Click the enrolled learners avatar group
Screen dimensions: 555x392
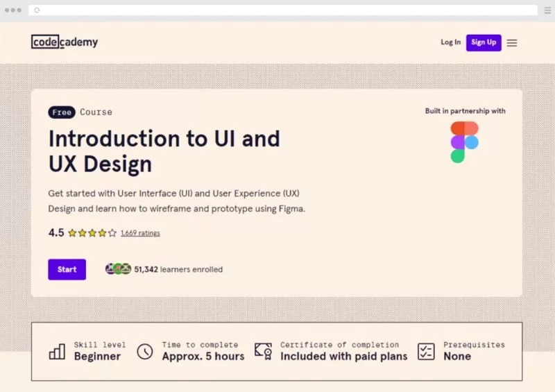(118, 269)
